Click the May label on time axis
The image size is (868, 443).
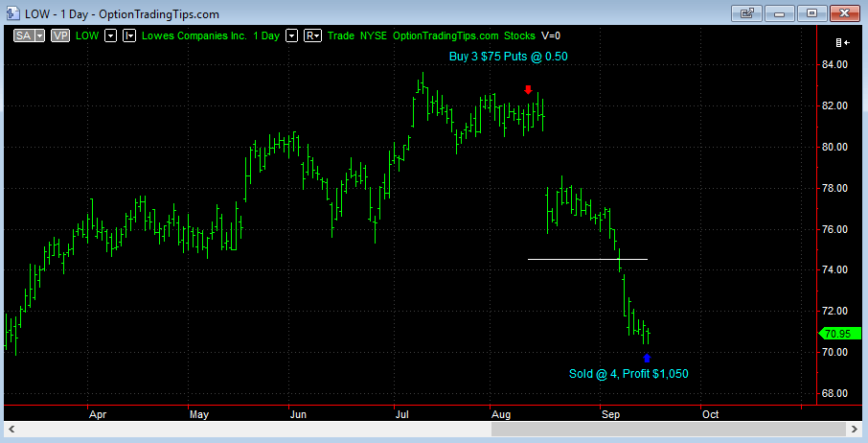pos(199,414)
